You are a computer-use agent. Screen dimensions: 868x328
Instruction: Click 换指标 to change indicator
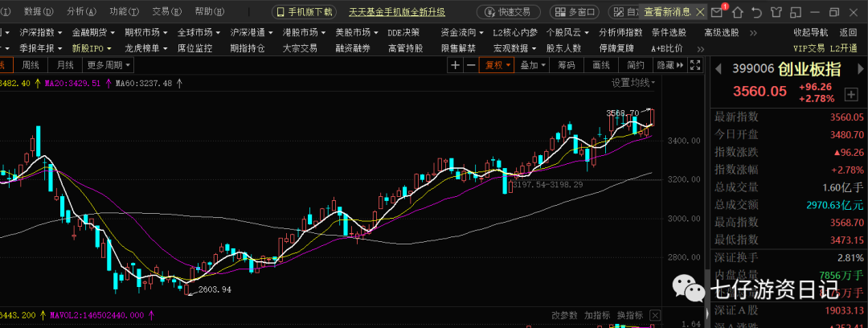(x=631, y=315)
